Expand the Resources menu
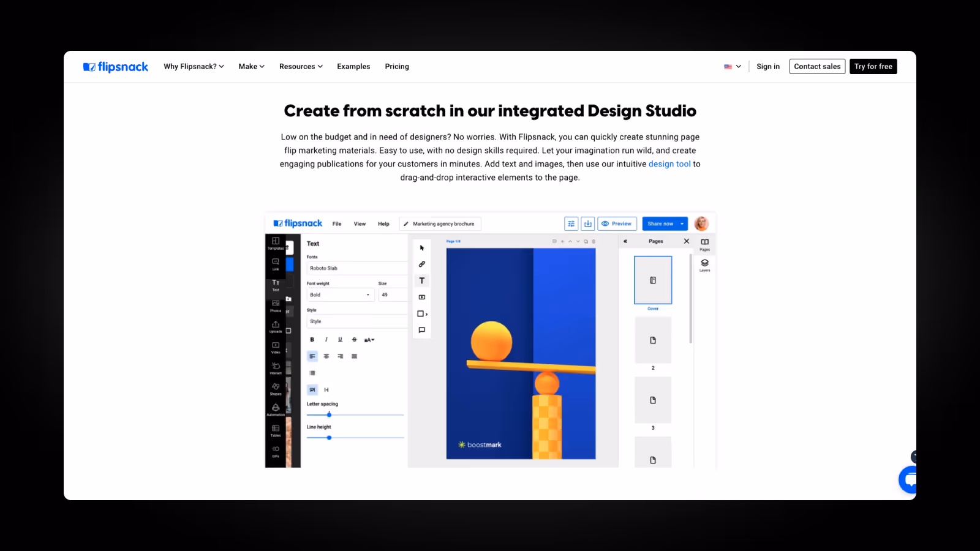The image size is (980, 551). point(301,67)
